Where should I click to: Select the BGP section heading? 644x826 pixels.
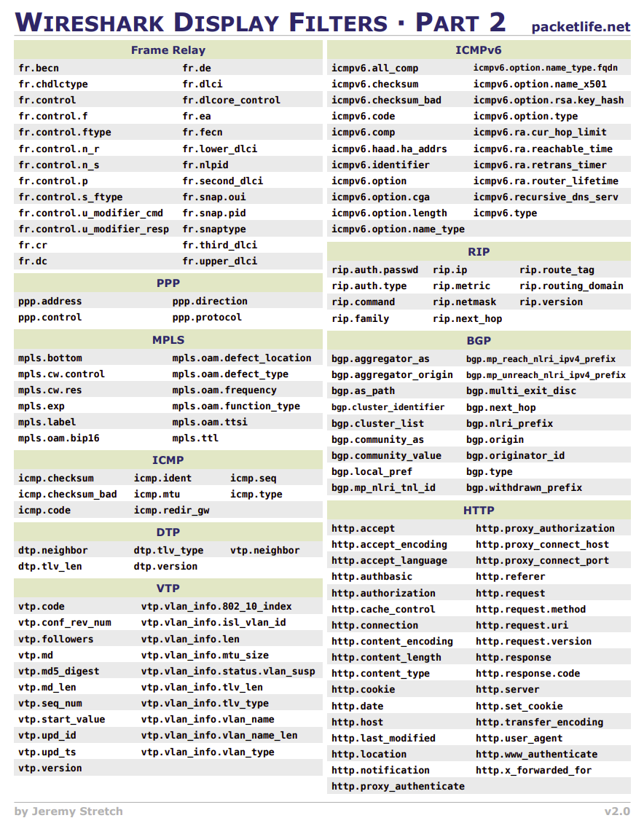point(479,341)
